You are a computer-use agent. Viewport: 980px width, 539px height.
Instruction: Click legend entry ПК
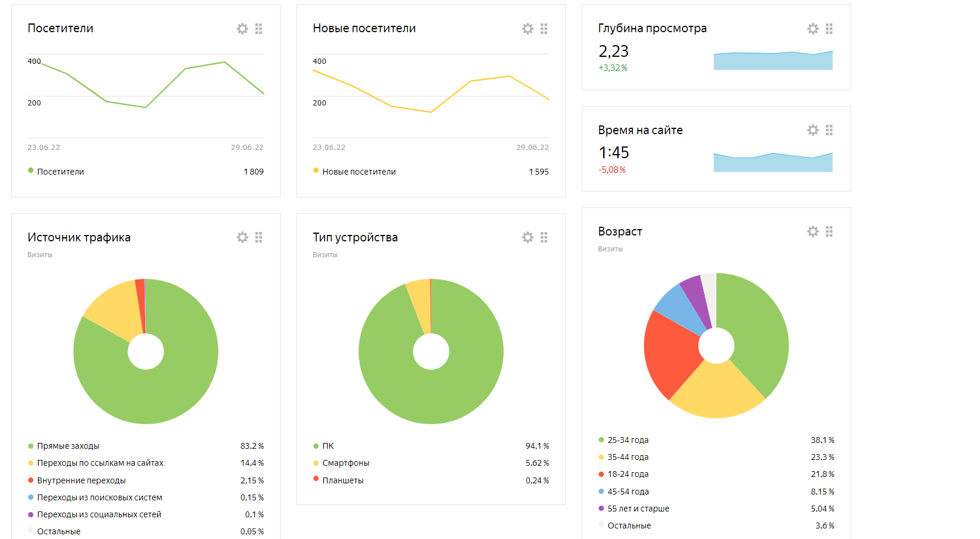pos(323,446)
